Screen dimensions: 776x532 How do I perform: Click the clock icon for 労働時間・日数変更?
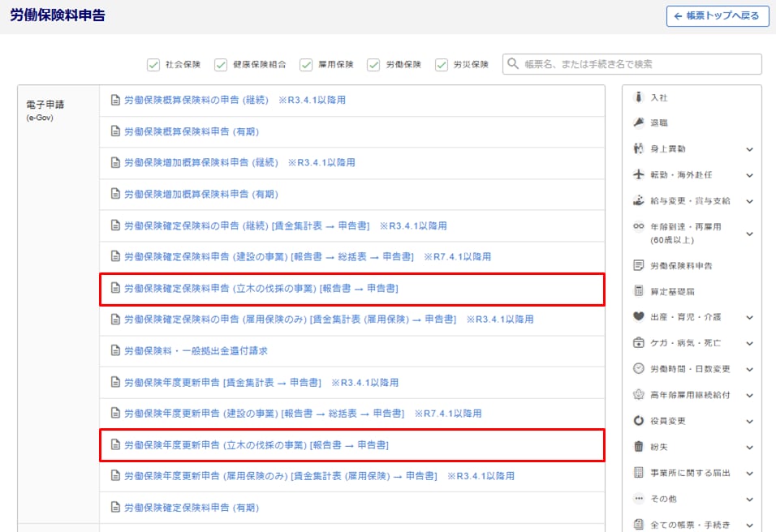point(639,369)
